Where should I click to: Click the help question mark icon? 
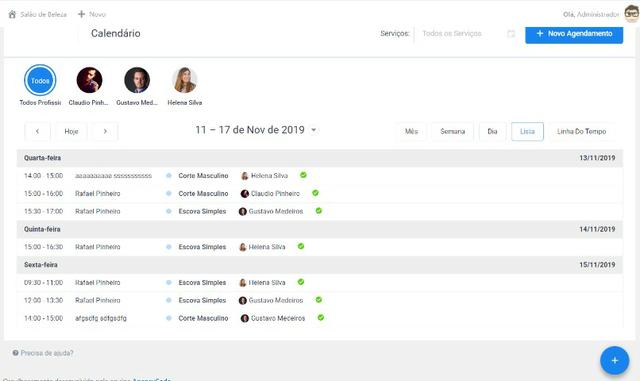(x=16, y=353)
